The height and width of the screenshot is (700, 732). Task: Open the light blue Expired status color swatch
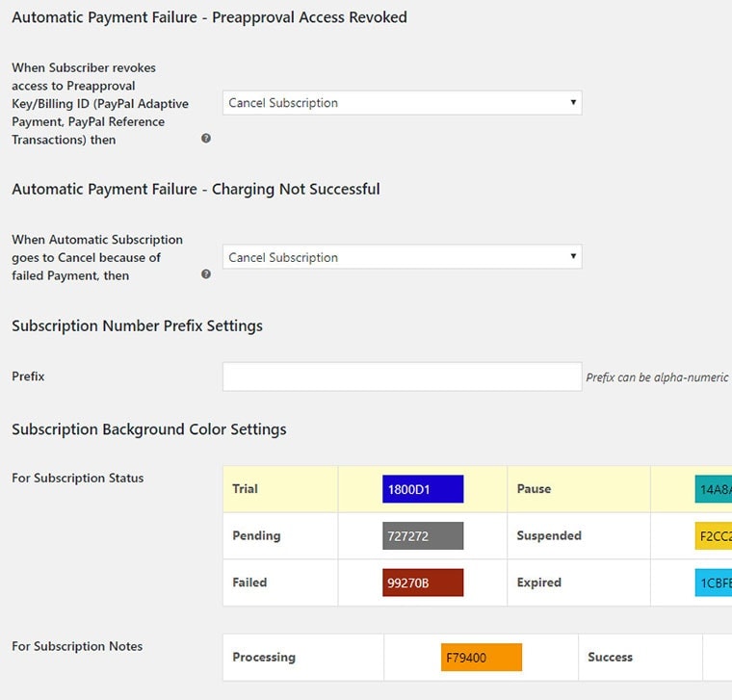pyautogui.click(x=714, y=583)
